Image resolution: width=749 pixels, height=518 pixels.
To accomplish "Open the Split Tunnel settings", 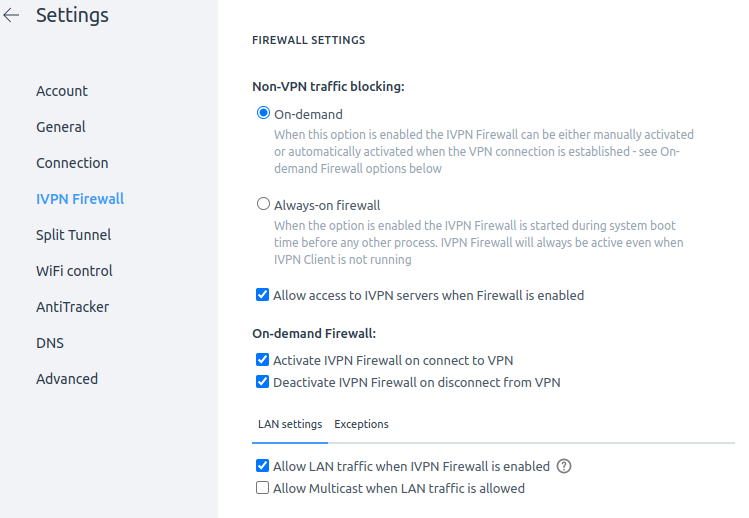I will [73, 235].
